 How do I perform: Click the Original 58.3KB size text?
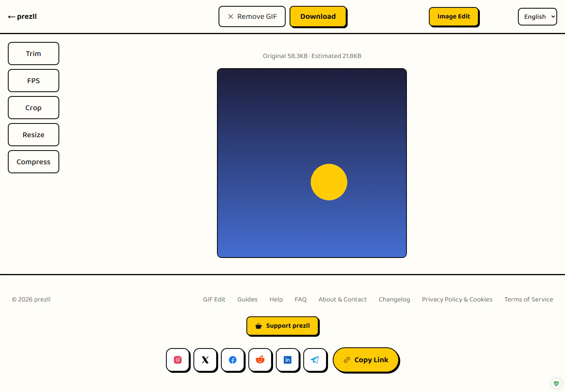[x=285, y=56]
